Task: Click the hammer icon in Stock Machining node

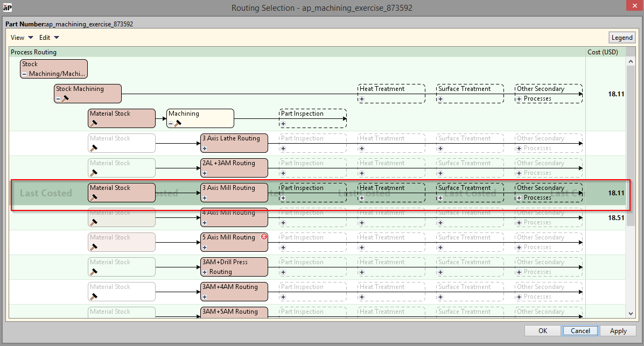Action: click(x=65, y=98)
